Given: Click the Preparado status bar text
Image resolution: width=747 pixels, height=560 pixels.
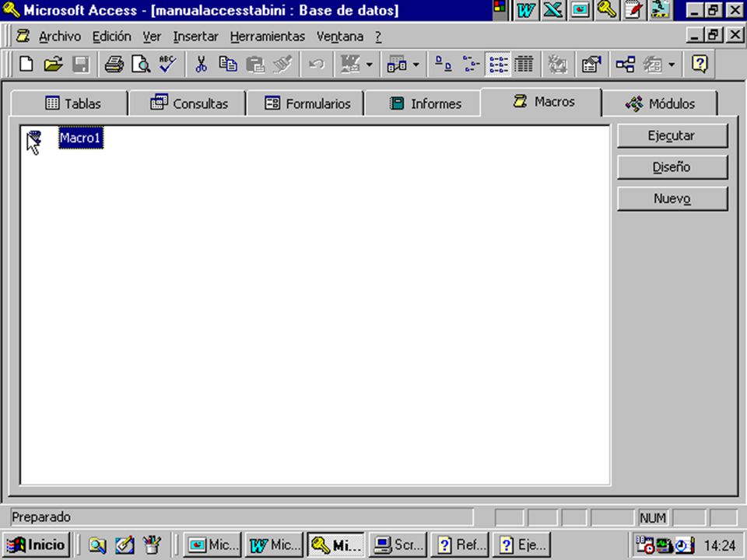Looking at the screenshot, I should coord(41,517).
